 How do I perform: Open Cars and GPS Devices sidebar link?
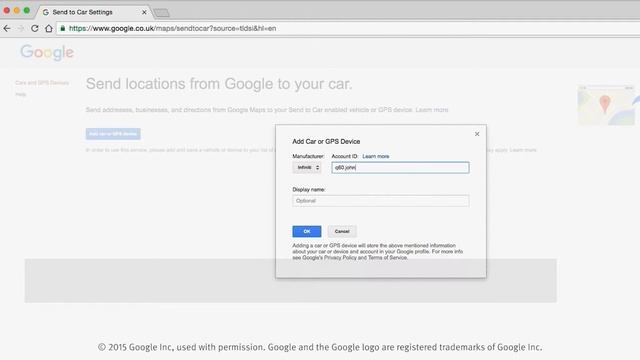[x=42, y=83]
